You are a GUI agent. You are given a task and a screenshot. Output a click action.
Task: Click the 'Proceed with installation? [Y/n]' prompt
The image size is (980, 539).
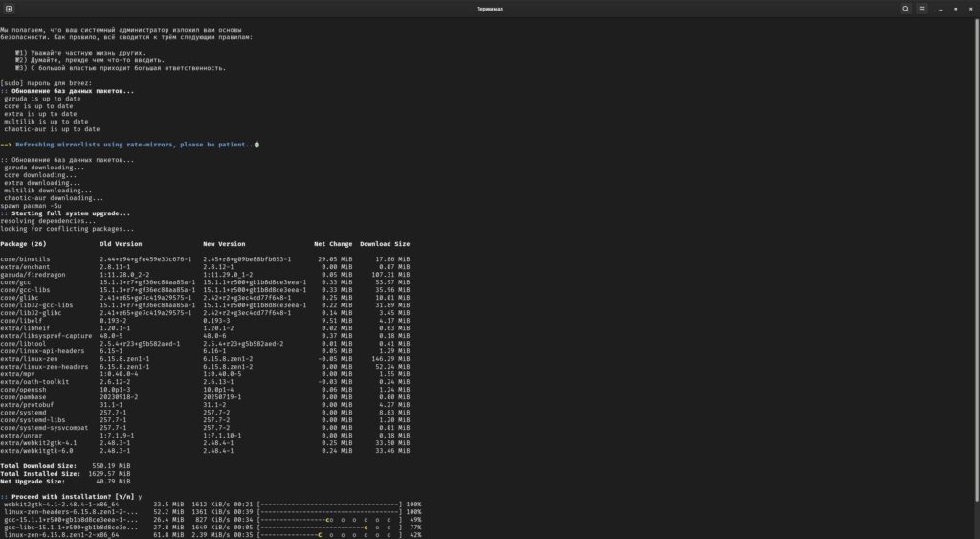[67, 497]
